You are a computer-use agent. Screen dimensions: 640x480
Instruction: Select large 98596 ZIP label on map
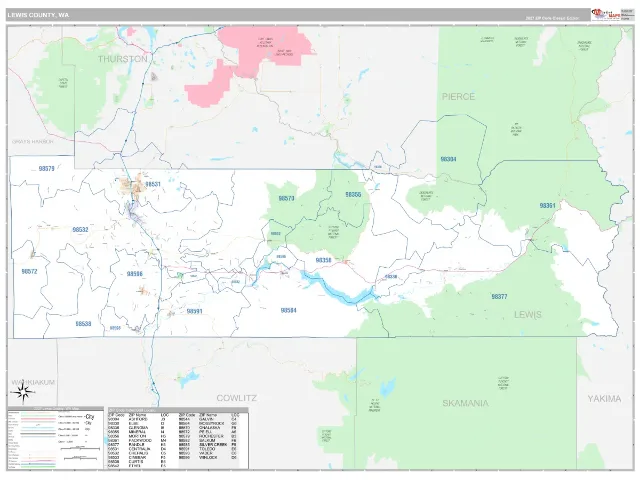point(134,274)
